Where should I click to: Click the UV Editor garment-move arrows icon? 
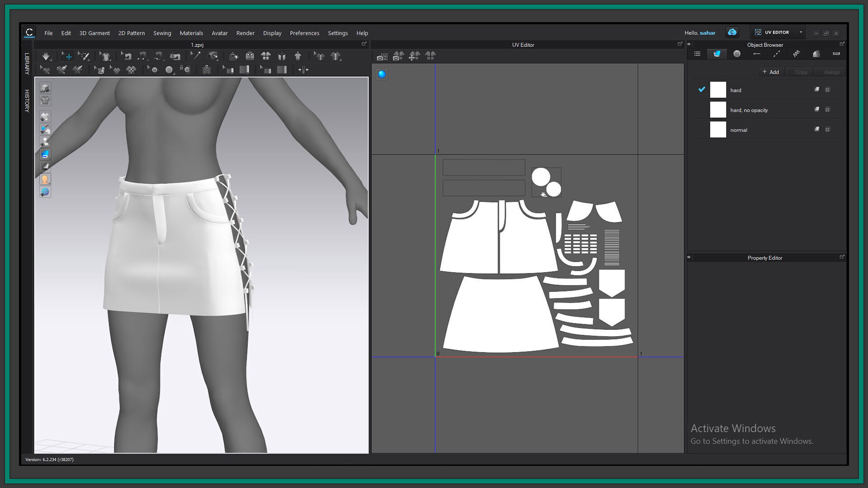click(414, 56)
